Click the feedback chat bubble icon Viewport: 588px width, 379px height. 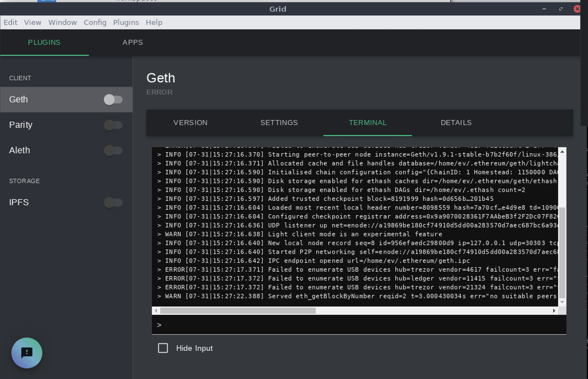tap(26, 353)
